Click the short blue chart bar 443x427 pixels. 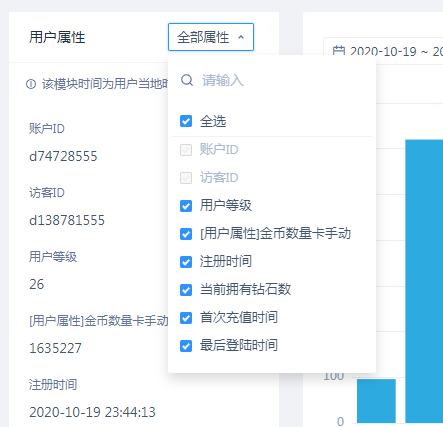point(376,401)
